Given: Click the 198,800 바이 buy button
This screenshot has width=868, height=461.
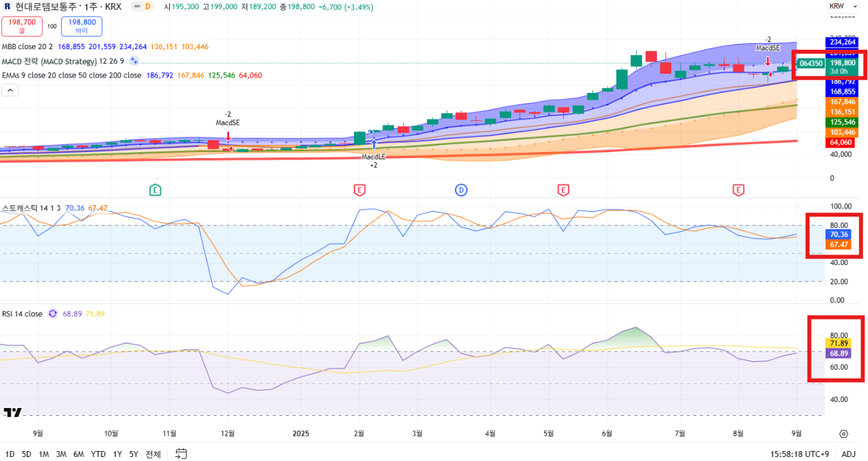Looking at the screenshot, I should point(82,27).
